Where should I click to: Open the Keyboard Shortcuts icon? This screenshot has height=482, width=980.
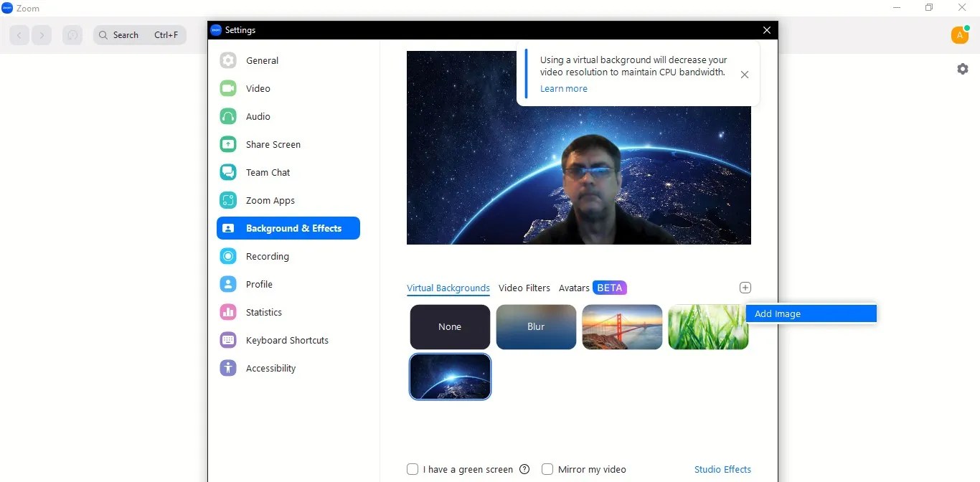pos(228,340)
